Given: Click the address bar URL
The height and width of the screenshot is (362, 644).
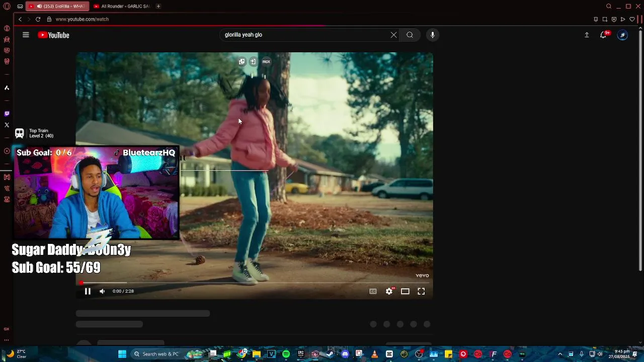Looking at the screenshot, I should (x=82, y=19).
